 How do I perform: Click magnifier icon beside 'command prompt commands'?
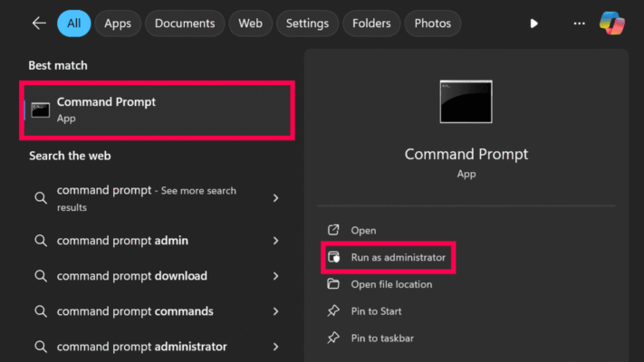(41, 311)
